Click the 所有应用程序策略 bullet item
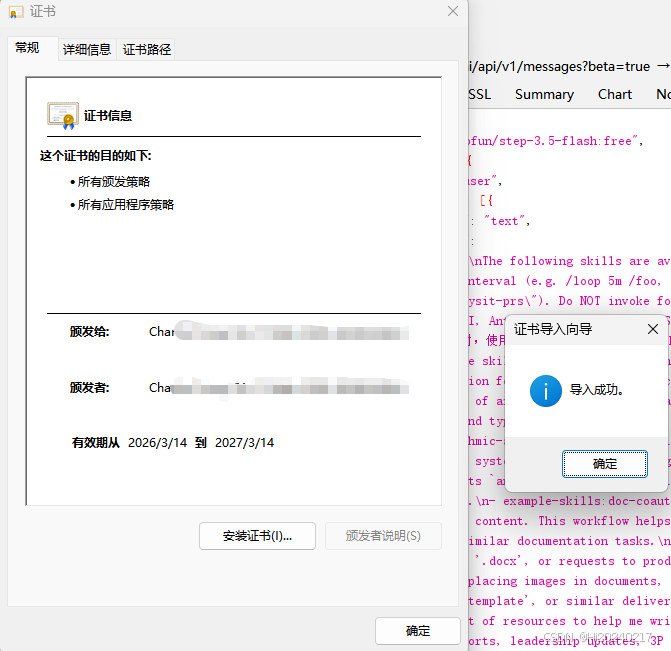Image resolution: width=671 pixels, height=651 pixels. (126, 205)
